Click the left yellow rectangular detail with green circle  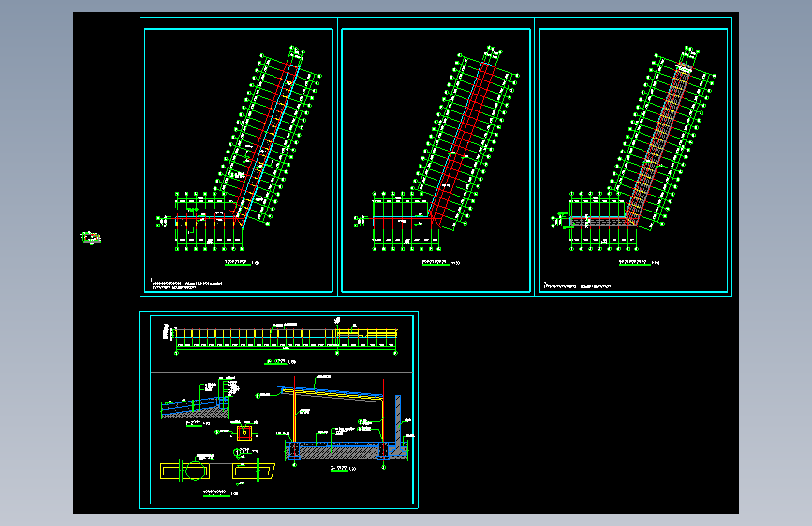(x=185, y=471)
